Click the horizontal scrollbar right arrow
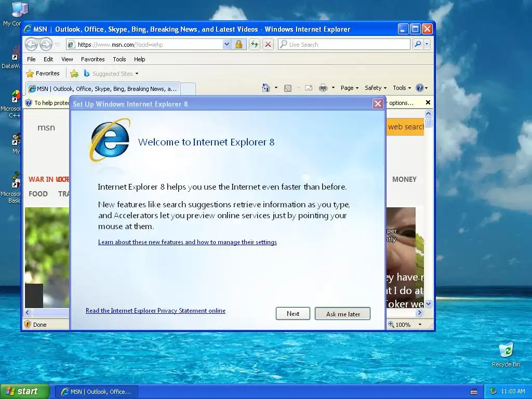532x399 pixels. coord(419,312)
